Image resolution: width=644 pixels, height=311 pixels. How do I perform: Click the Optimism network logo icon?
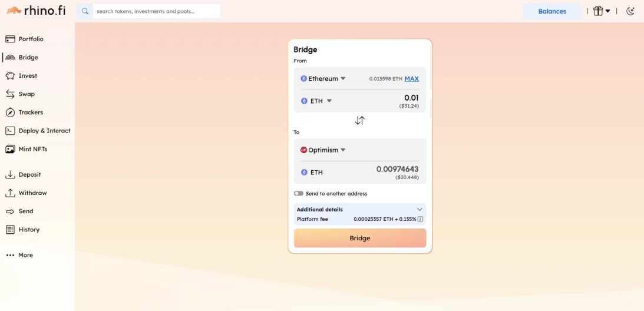[304, 150]
